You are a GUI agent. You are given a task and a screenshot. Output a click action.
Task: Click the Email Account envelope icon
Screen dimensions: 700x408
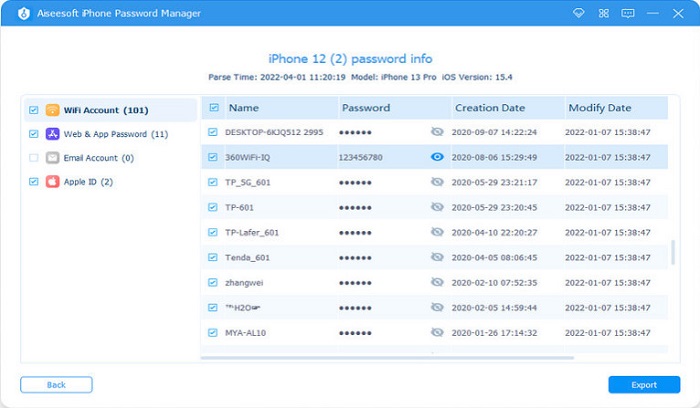click(x=53, y=158)
